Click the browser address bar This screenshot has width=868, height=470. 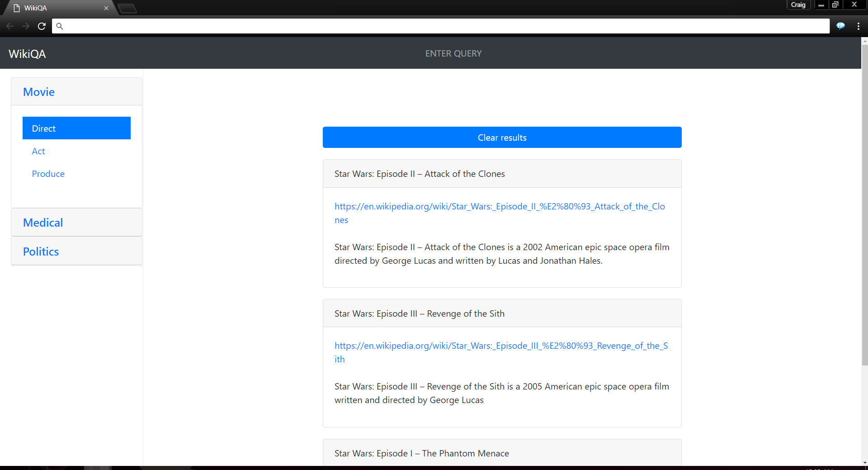(x=441, y=26)
